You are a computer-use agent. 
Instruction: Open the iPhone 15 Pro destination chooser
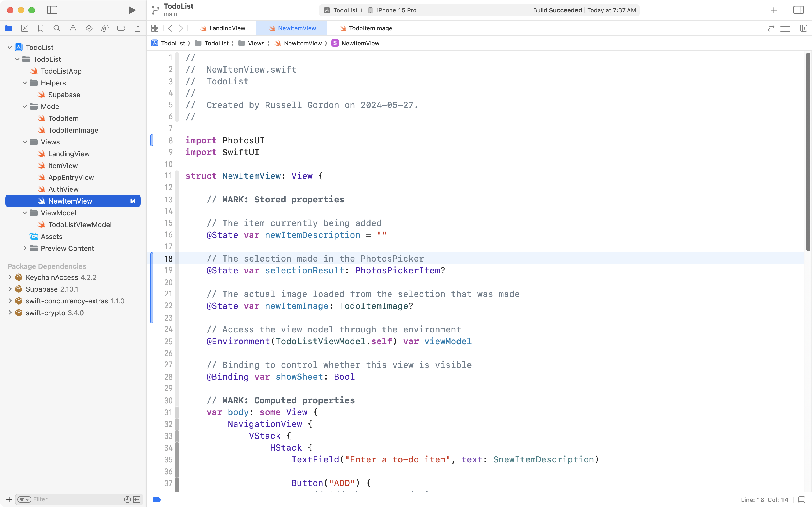tap(396, 10)
